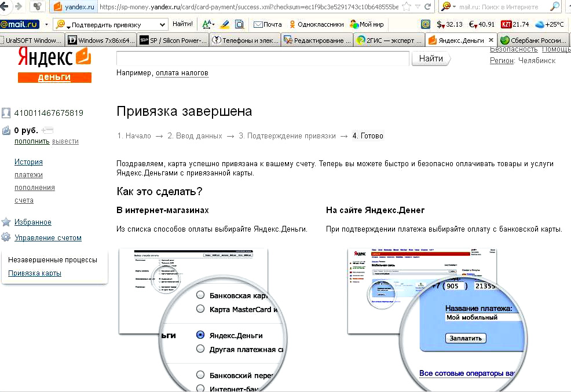Click the Найти search button on page
571x392 pixels.
coord(431,58)
